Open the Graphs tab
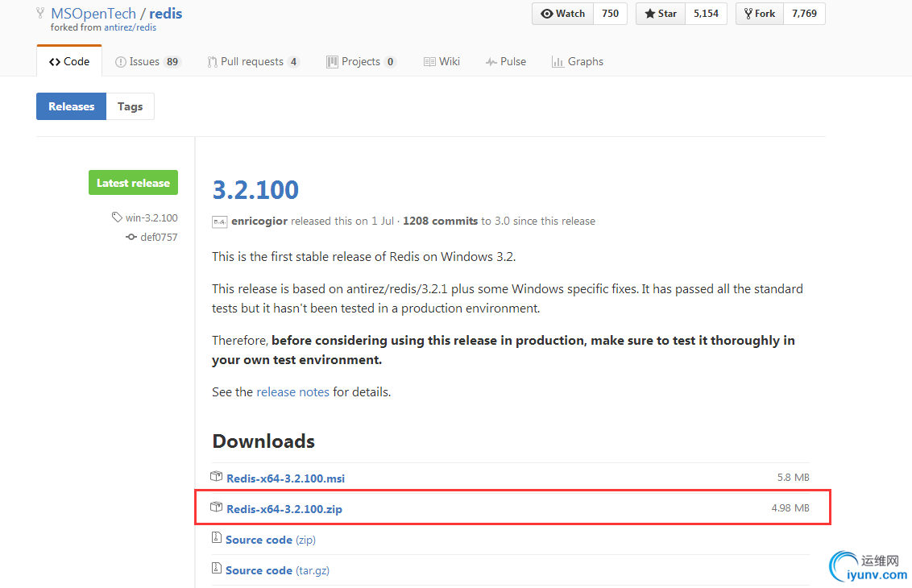This screenshot has width=912, height=588. point(578,62)
